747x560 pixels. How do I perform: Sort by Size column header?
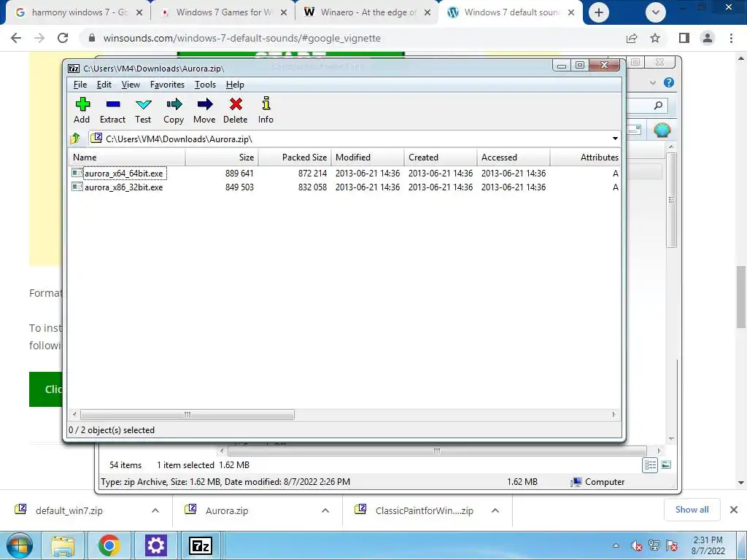tap(222, 157)
